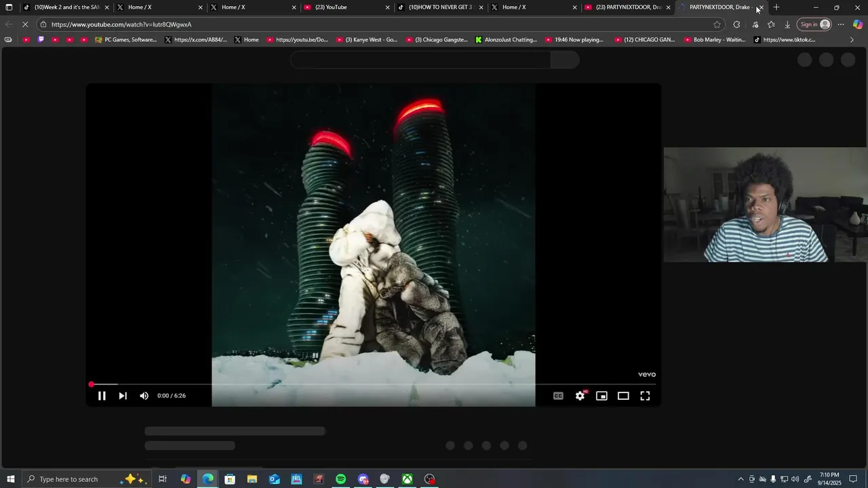Close the active PARTYNEXTDOOR, Drake tab
Screen dimensions: 868x488
(760, 7)
